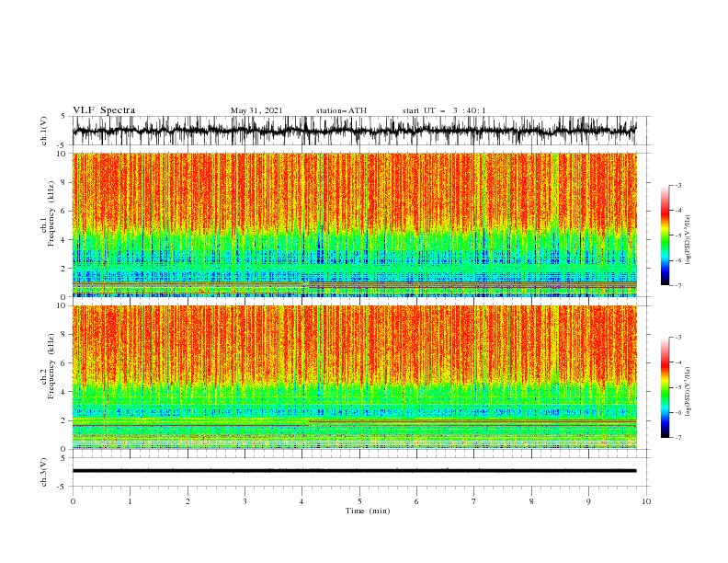This screenshot has width=728, height=563.
Task: Click the 'ch.3(V)' axis label
Action: point(44,472)
